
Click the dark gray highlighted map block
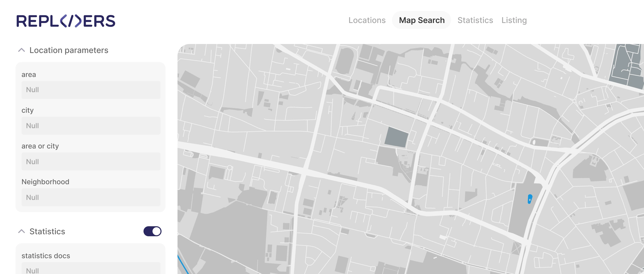coord(396,137)
